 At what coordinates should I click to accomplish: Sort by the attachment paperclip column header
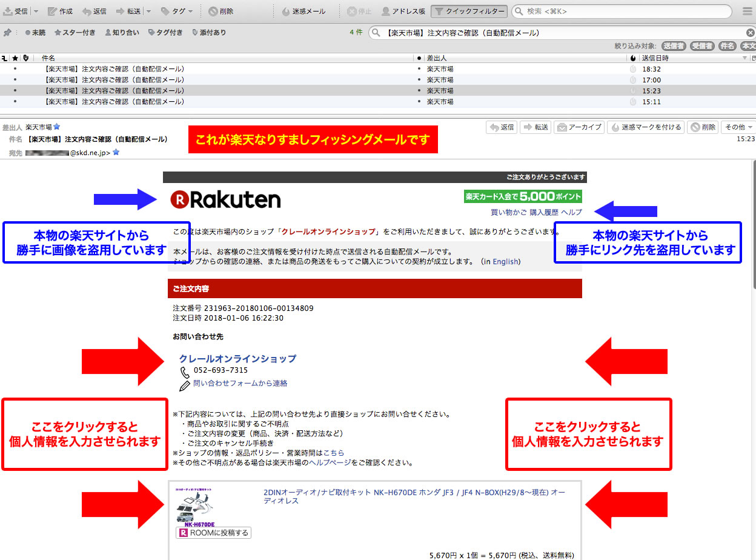(x=25, y=58)
